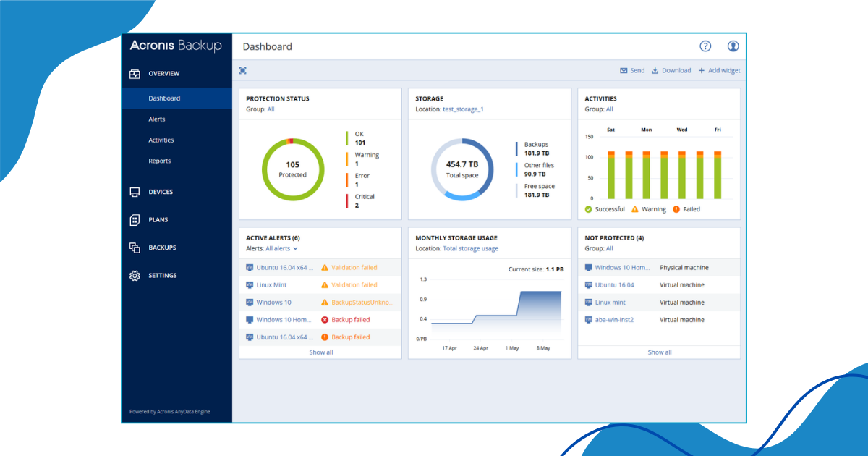Viewport: 868px width, 456px height.
Task: Click the green Successful legend swatch
Action: (587, 209)
